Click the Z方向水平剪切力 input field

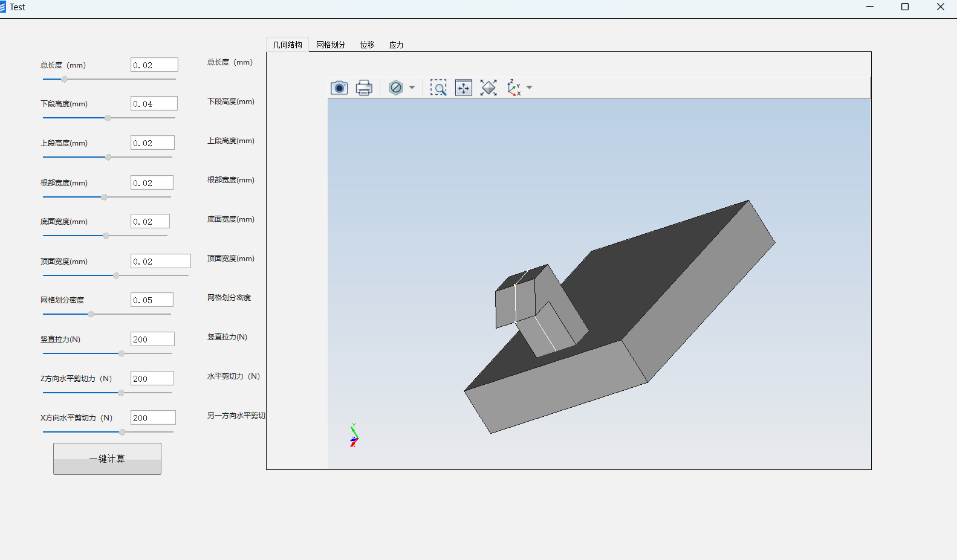152,378
